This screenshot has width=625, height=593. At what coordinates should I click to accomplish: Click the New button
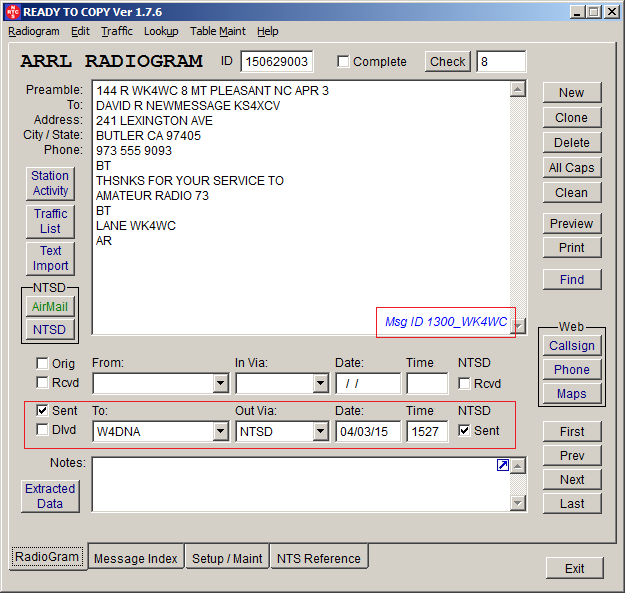pos(572,92)
